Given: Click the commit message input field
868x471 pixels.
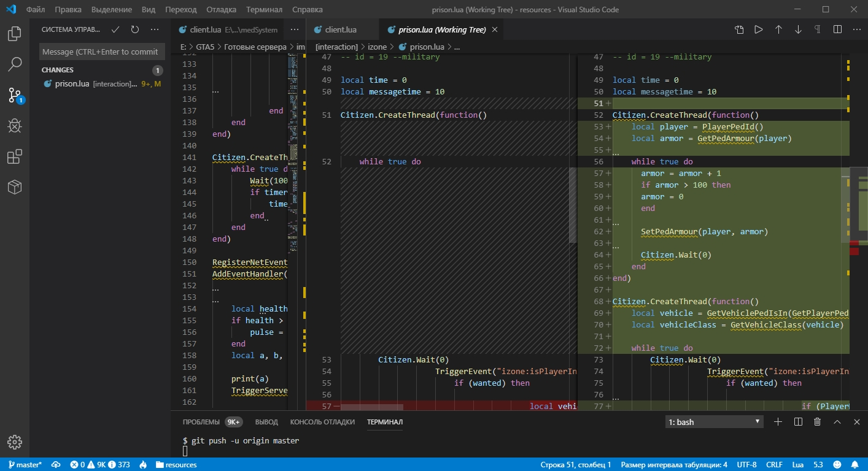Looking at the screenshot, I should coord(99,52).
